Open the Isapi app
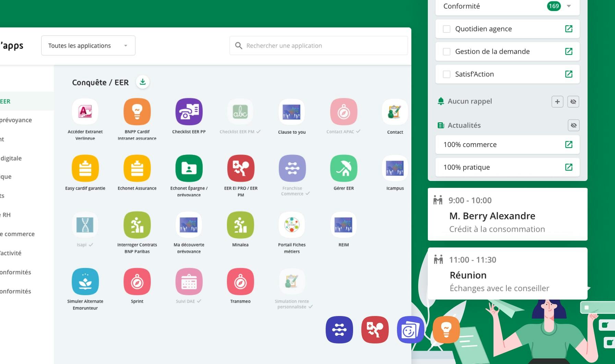Viewport: 615px width, 364px height. [x=85, y=225]
